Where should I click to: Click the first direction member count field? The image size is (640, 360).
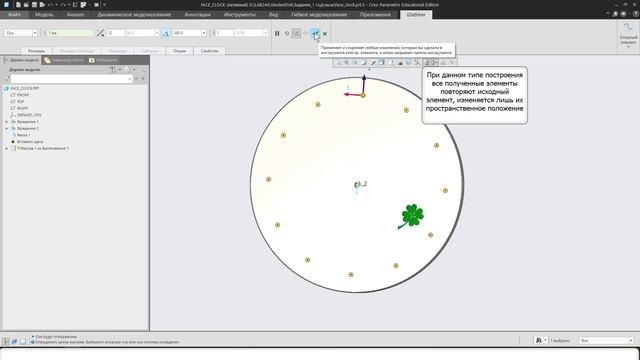(116, 33)
